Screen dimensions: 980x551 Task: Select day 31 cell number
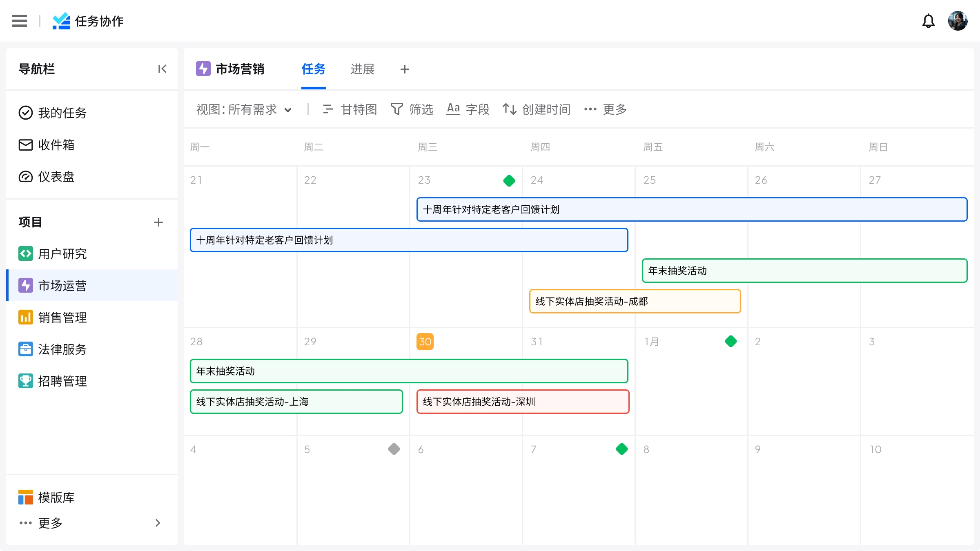click(537, 342)
